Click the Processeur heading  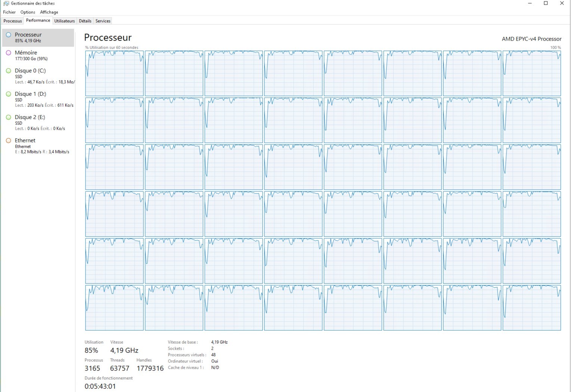(x=108, y=37)
